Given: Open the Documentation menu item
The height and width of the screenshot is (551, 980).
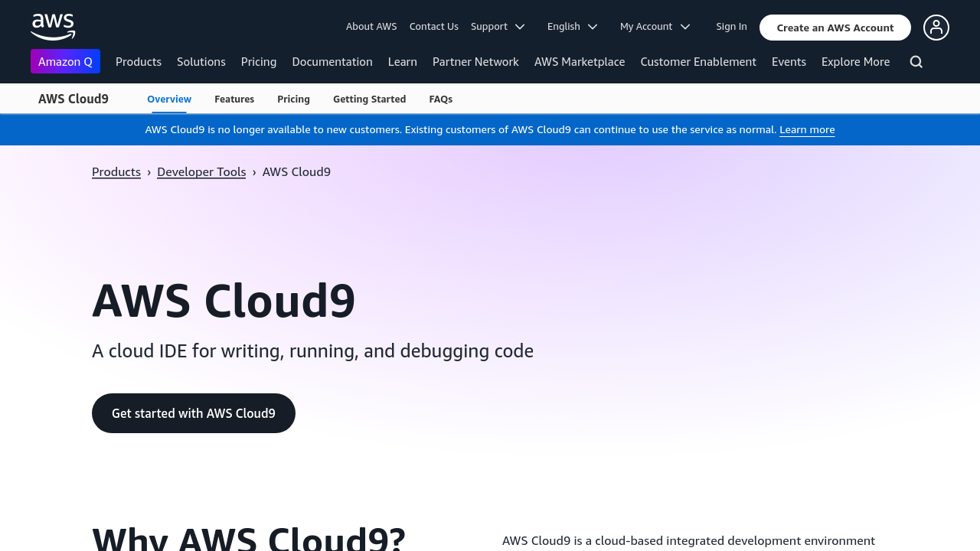Looking at the screenshot, I should (x=332, y=61).
